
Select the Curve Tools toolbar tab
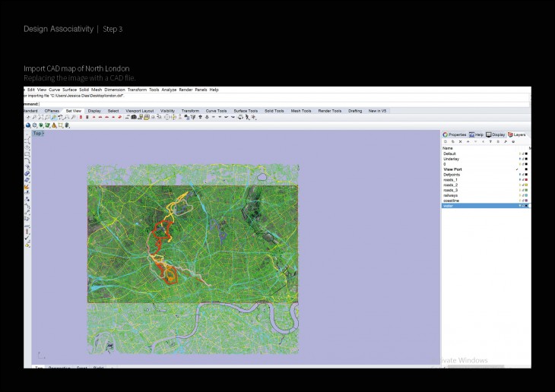(x=217, y=111)
